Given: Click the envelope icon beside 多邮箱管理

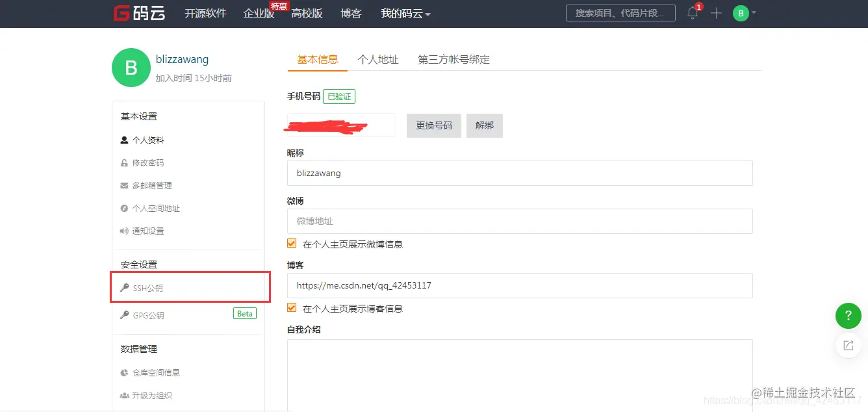Looking at the screenshot, I should click(x=124, y=185).
